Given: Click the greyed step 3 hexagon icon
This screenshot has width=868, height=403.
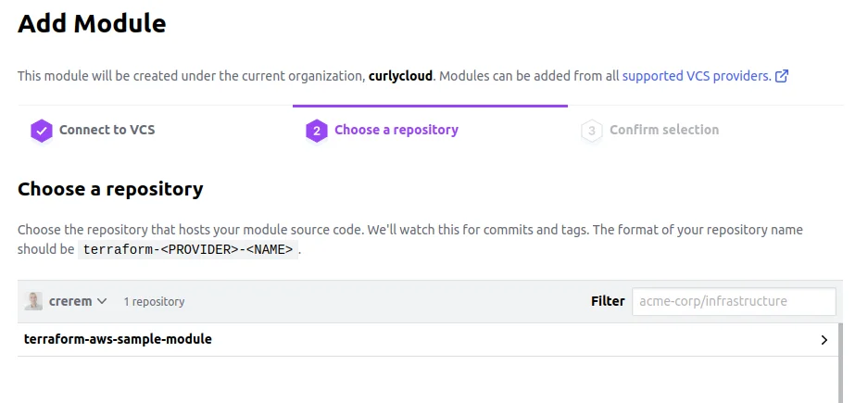Looking at the screenshot, I should (591, 132).
